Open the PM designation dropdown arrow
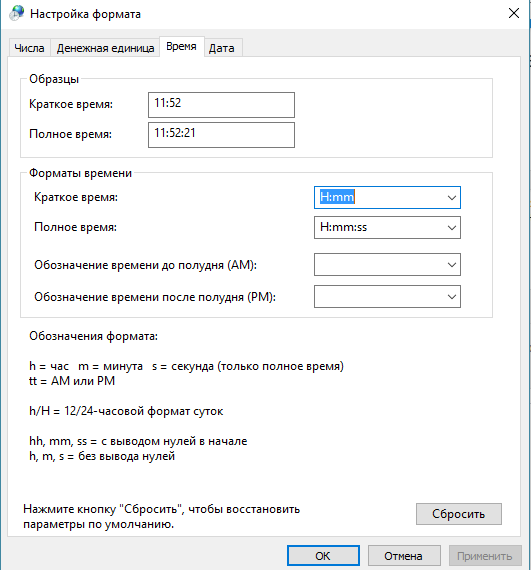This screenshot has height=570, width=531. (x=451, y=297)
